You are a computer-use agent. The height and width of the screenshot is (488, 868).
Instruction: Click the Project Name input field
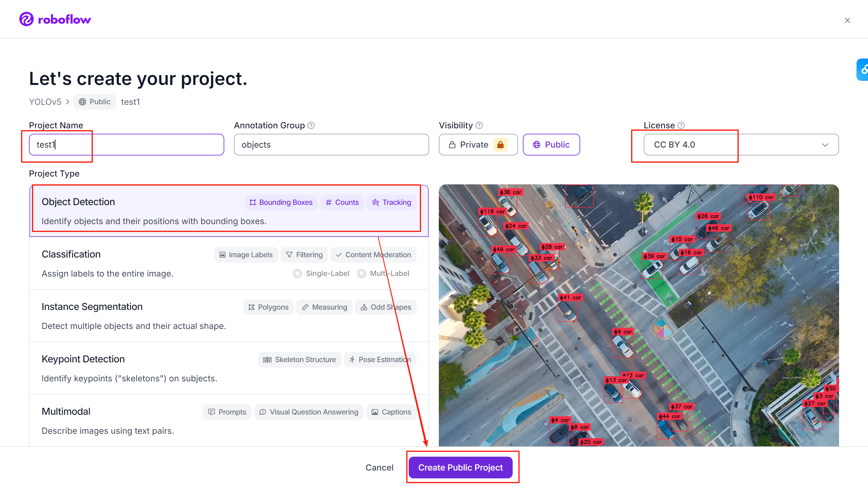tap(126, 145)
